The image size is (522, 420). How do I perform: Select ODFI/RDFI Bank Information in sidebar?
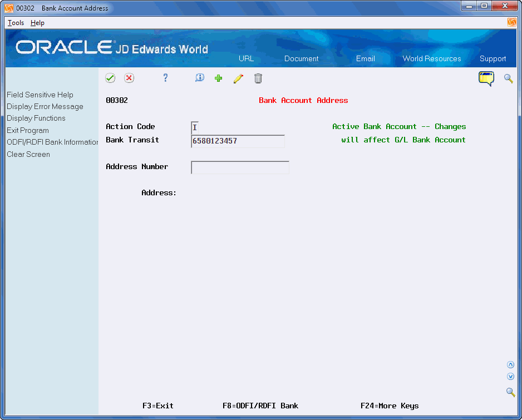click(52, 142)
